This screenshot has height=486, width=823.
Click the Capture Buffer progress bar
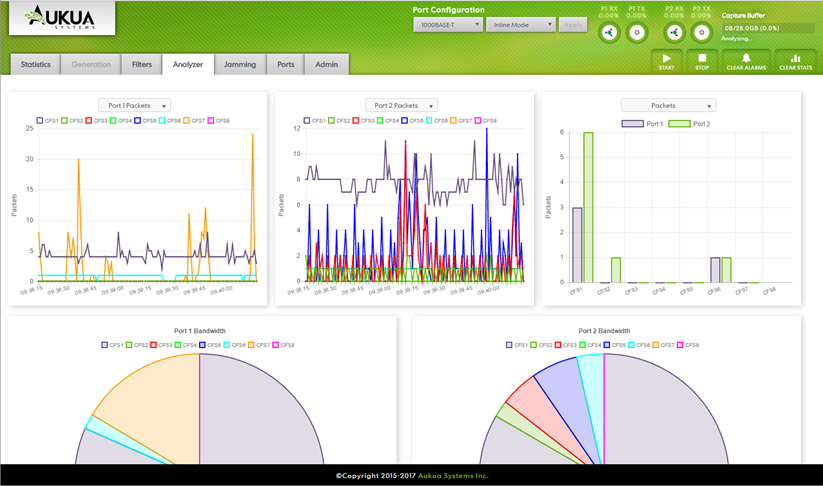click(x=767, y=29)
